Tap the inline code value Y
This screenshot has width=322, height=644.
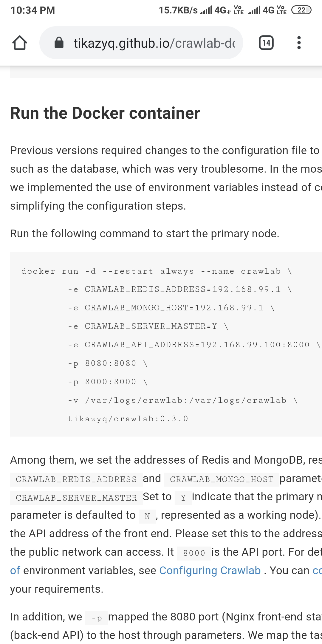183,498
